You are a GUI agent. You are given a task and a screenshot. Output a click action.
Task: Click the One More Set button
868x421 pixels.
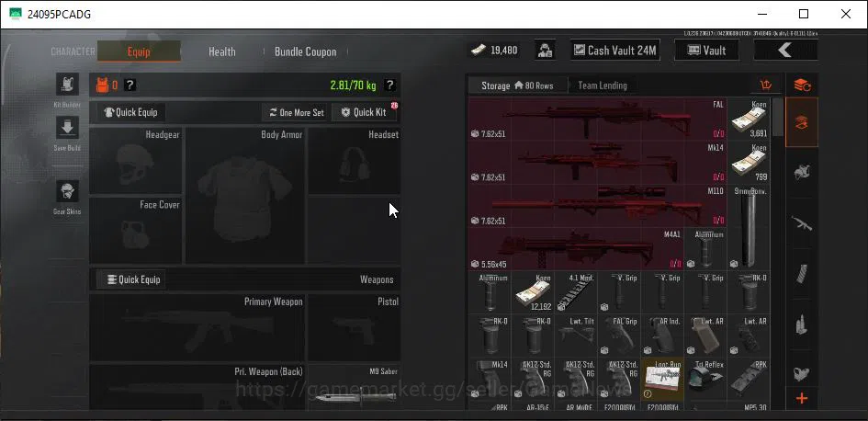coord(296,112)
